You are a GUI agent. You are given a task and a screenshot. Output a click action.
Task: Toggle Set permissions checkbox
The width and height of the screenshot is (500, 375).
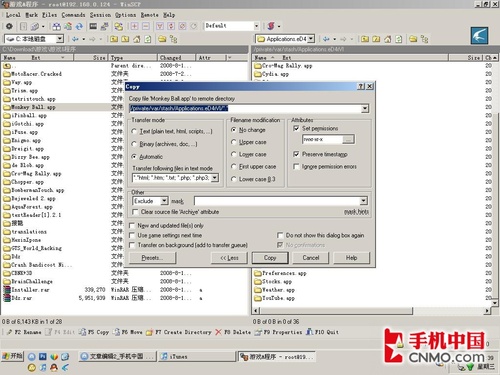pos(296,128)
